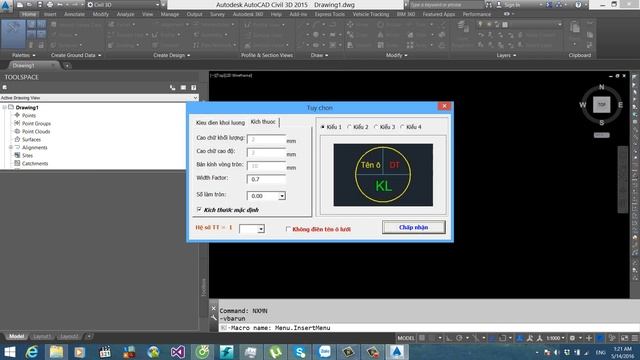Toggle Không điền tên ô lưới checkbox
This screenshot has width=640, height=360.
(x=288, y=229)
